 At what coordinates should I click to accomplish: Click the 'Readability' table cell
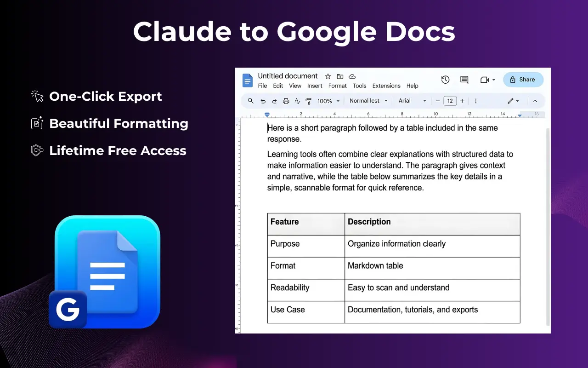tap(306, 290)
